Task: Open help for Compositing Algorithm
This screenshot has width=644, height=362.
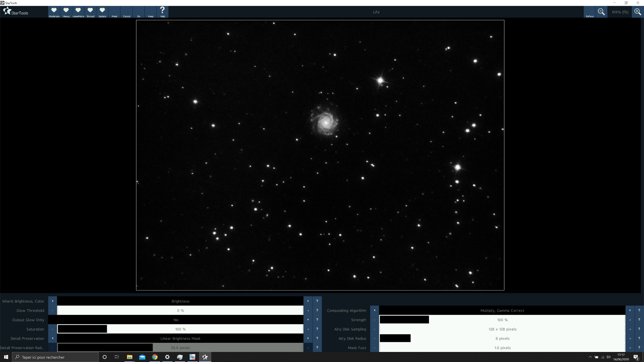Action: 639,310
